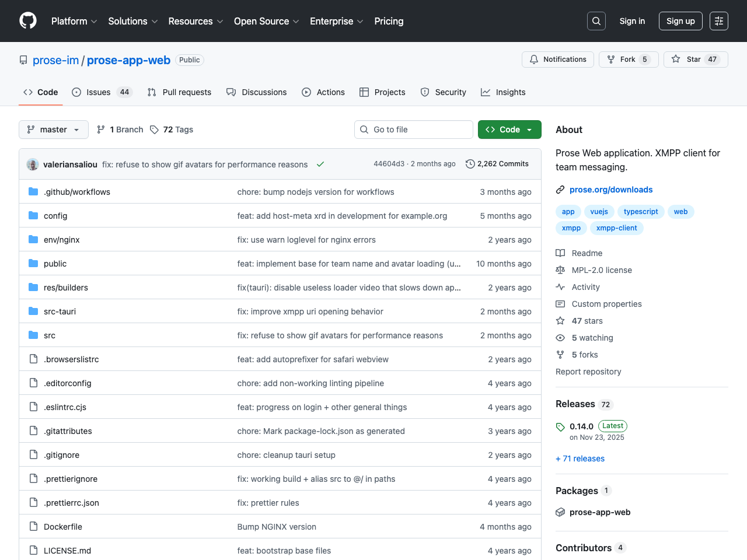Open the src-tauri folder

60,311
